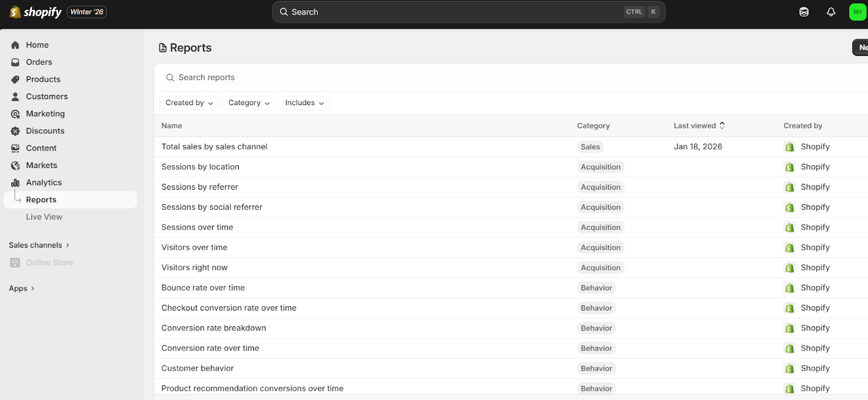Click the Shopify logo in top bar
The width and height of the screenshot is (868, 400).
36,12
